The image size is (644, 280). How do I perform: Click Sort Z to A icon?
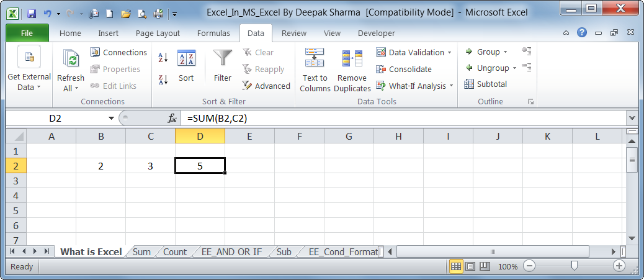pyautogui.click(x=163, y=79)
